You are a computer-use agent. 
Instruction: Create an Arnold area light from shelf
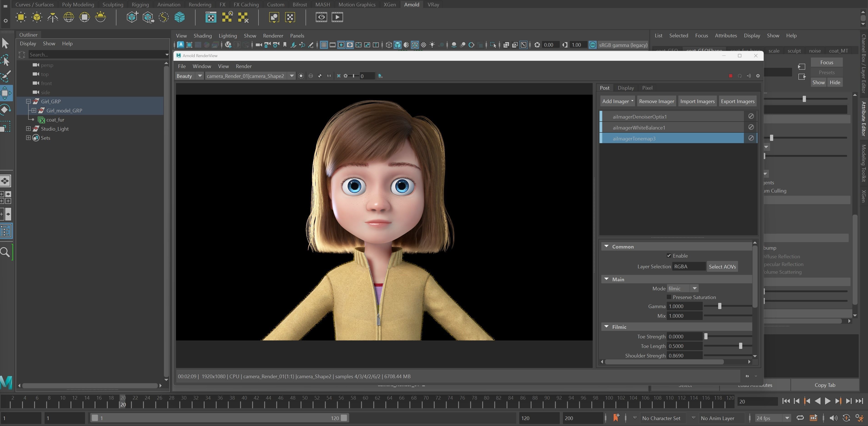tap(21, 17)
